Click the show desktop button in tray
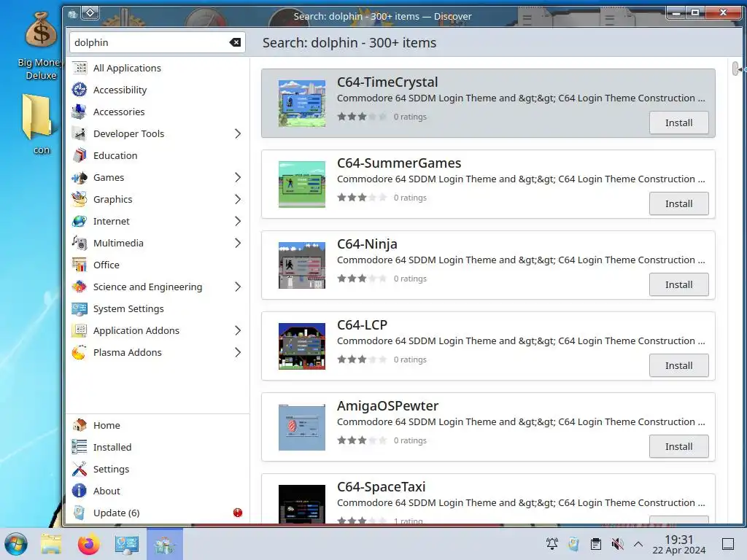This screenshot has height=560, width=747. pos(728,544)
